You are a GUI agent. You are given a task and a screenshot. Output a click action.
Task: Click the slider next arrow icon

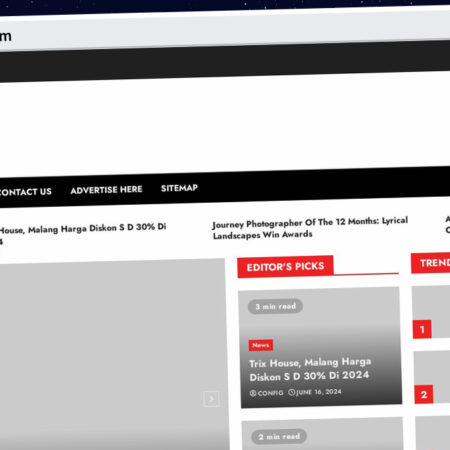tap(211, 399)
